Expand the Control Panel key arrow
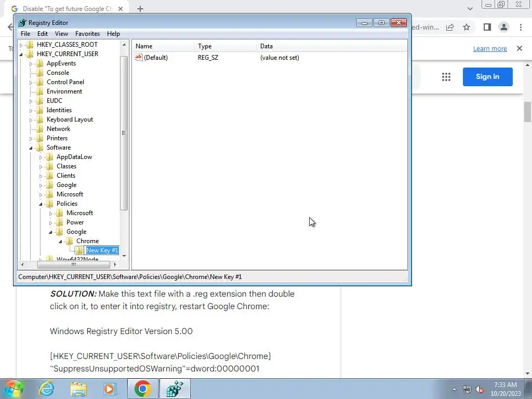 (31, 83)
